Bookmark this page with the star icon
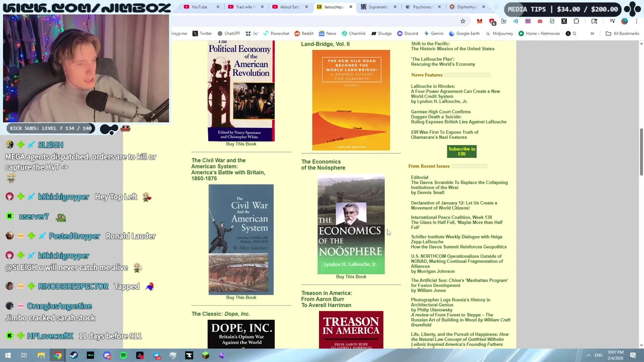 click(463, 21)
